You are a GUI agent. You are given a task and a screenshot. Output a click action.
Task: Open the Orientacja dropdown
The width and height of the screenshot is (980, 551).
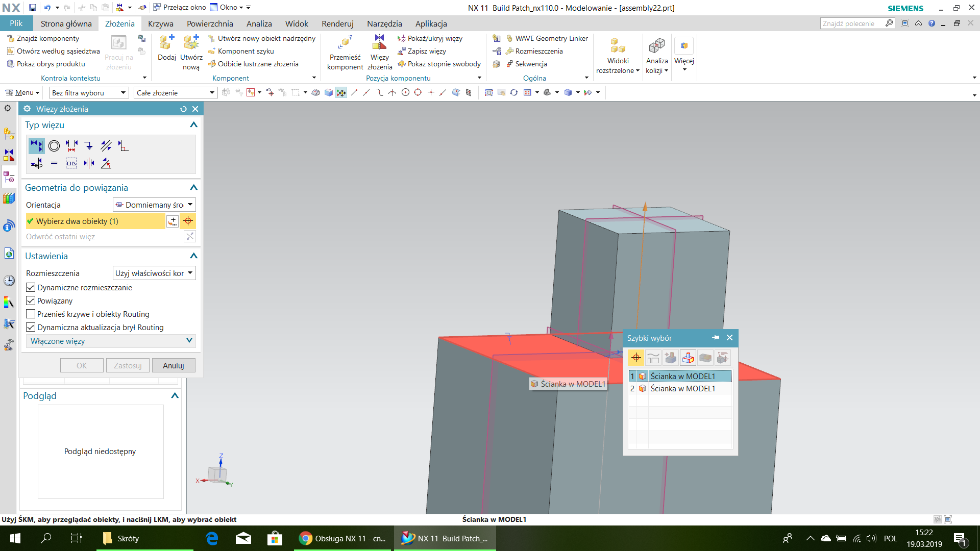[x=154, y=205]
